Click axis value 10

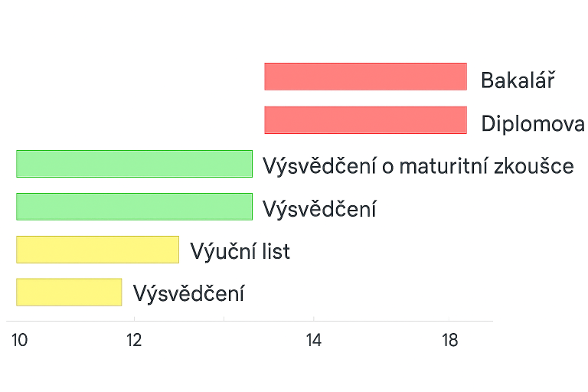pos(19,340)
